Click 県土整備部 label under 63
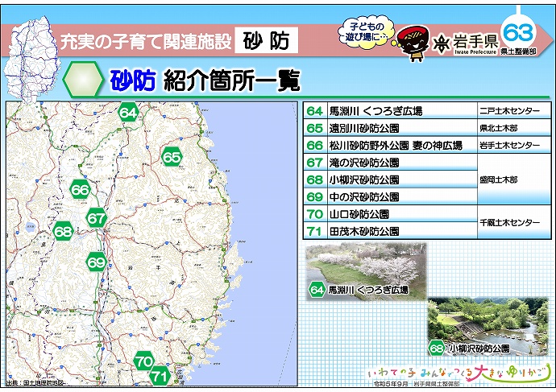 [518, 52]
